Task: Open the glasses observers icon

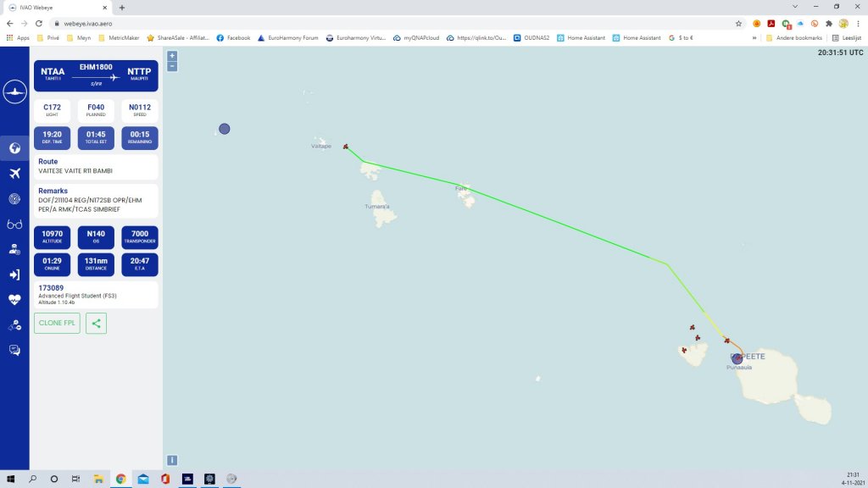Action: pos(14,224)
